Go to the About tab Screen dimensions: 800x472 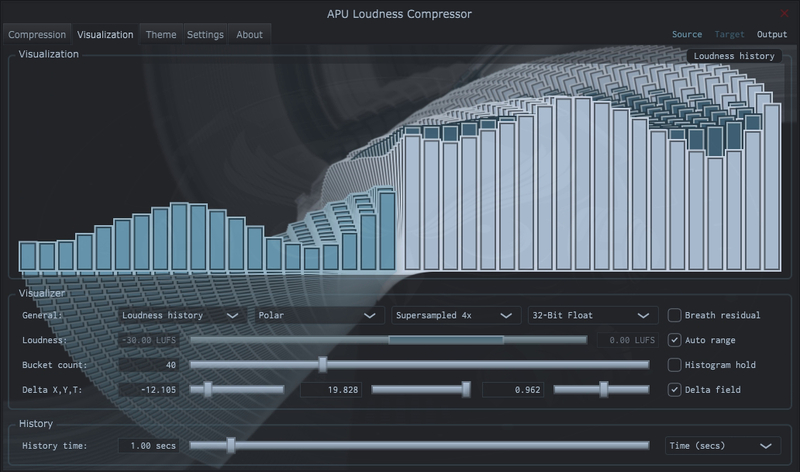tap(249, 35)
